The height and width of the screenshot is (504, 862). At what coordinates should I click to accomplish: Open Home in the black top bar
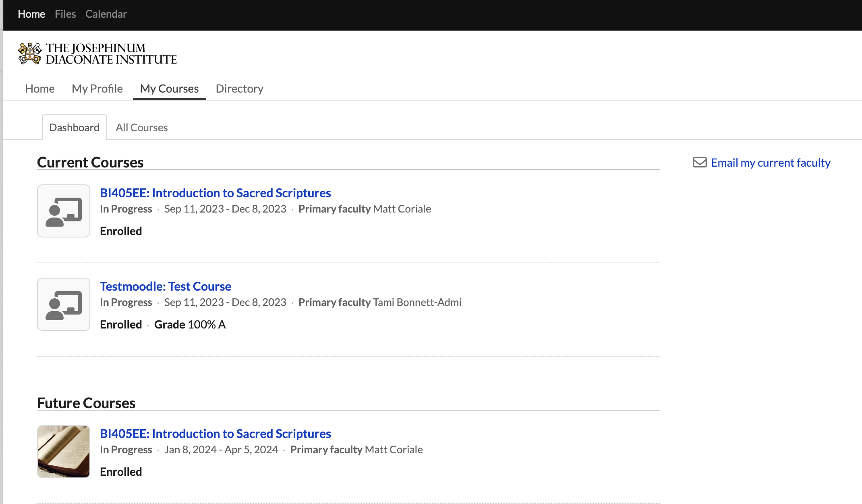click(x=31, y=14)
